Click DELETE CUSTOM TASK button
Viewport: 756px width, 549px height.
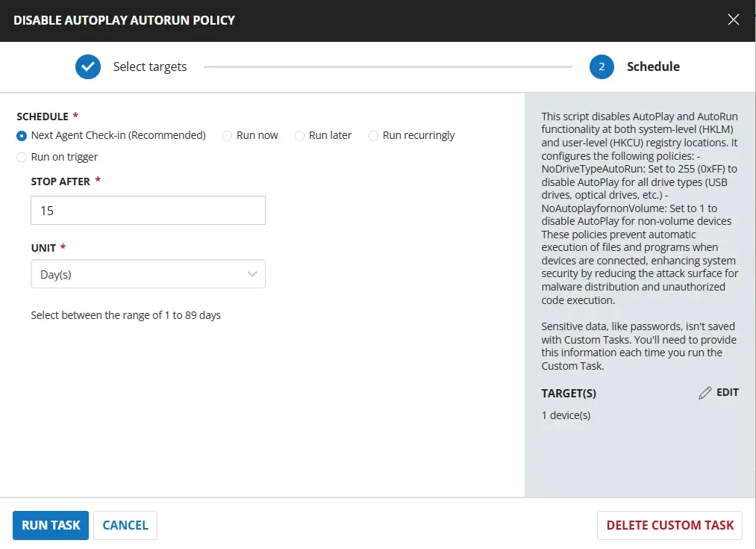point(669,525)
